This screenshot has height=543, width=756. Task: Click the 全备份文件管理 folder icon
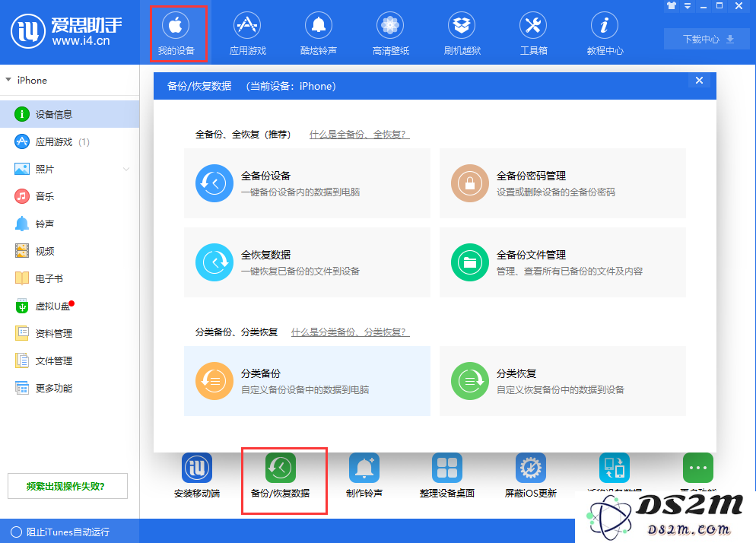[470, 262]
